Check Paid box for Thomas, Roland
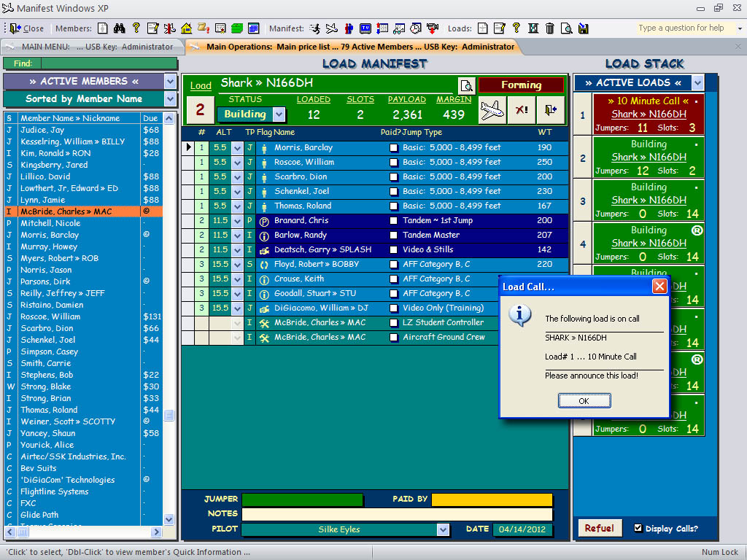This screenshot has width=747, height=560. click(x=393, y=206)
